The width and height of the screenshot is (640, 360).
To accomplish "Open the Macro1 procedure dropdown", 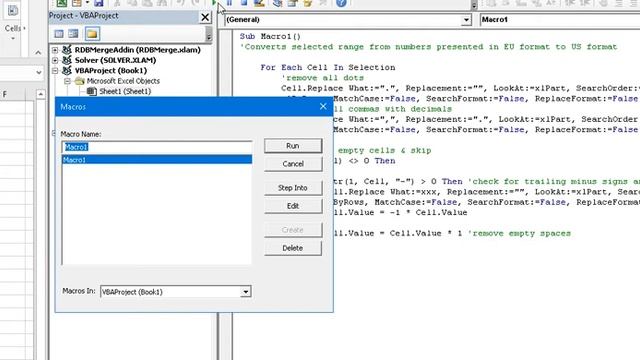I will (x=559, y=20).
